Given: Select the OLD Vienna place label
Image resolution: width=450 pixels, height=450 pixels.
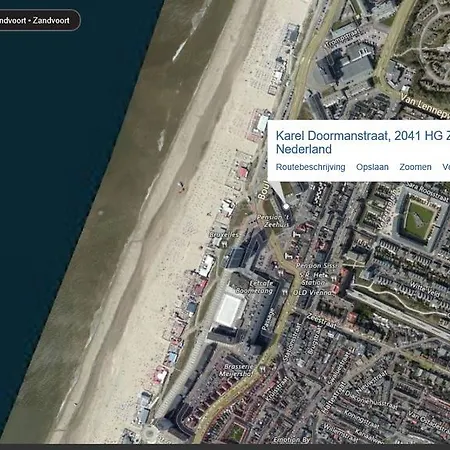Looking at the screenshot, I should click(x=312, y=293).
